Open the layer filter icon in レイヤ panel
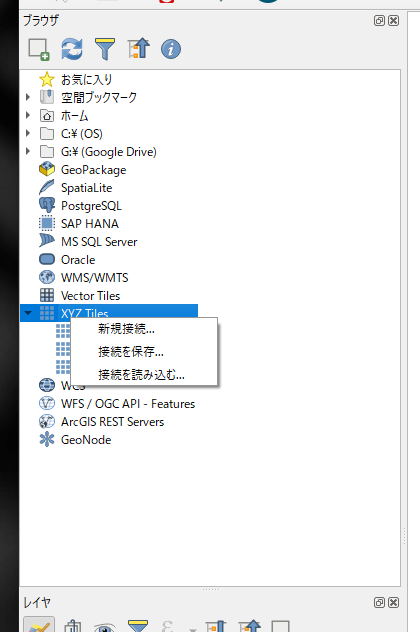Image resolution: width=420 pixels, height=632 pixels. tap(138, 626)
